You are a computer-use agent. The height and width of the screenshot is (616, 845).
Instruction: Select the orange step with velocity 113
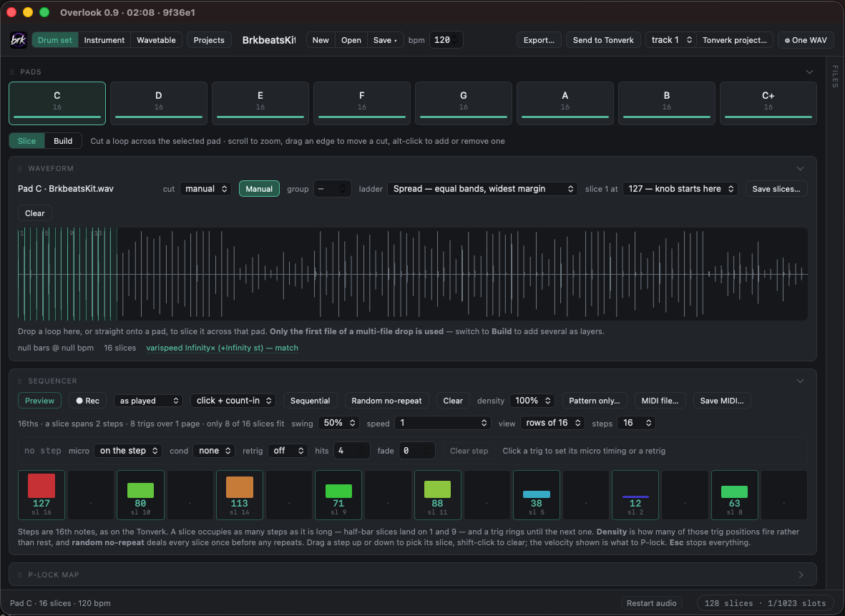point(239,495)
